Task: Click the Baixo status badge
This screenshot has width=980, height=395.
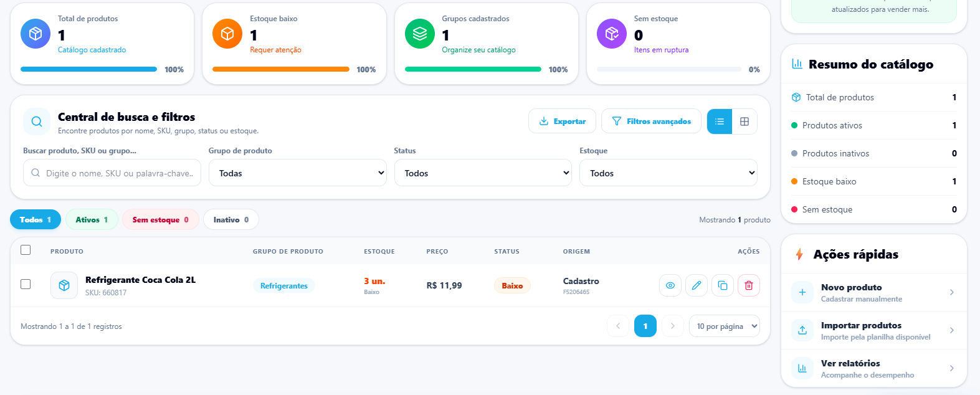Action: [x=512, y=285]
